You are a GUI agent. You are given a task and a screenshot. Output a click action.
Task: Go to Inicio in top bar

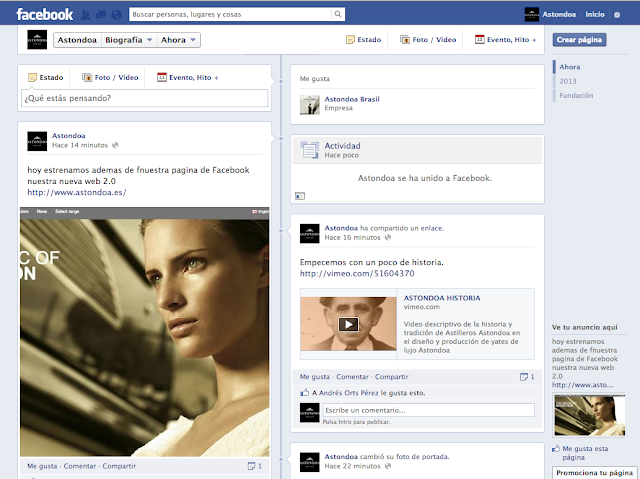(x=595, y=14)
